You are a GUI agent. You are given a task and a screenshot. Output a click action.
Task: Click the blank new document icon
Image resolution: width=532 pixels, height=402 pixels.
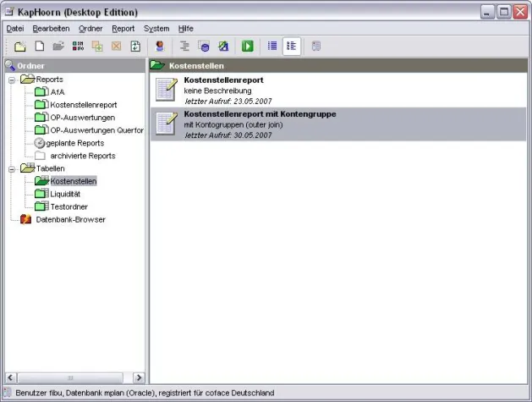coord(39,46)
